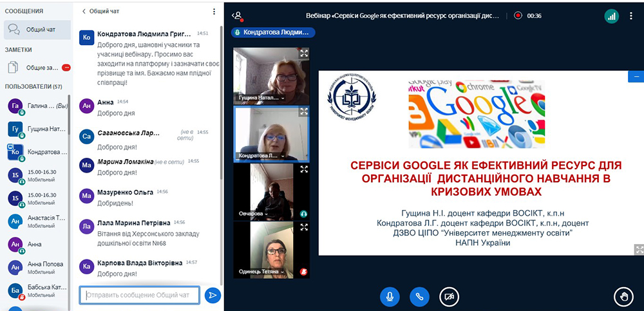The height and width of the screenshot is (311, 644).
Task: Click Лала Марина Петрівна chat sender name
Action: pos(133,223)
